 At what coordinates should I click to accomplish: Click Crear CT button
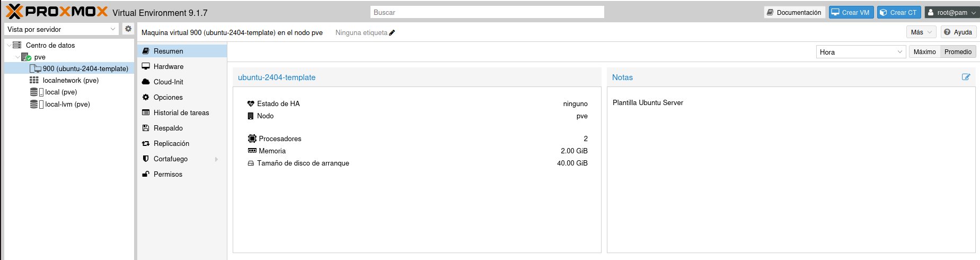pyautogui.click(x=899, y=12)
